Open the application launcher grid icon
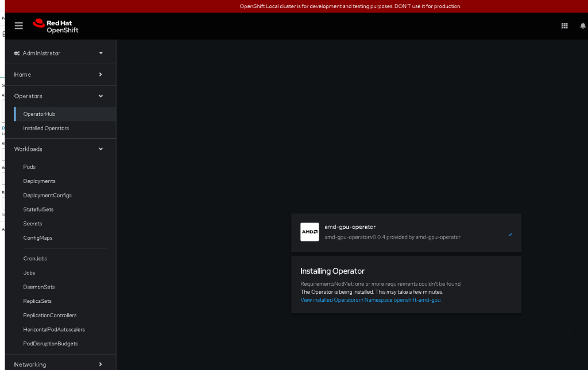This screenshot has height=370, width=588. [564, 25]
